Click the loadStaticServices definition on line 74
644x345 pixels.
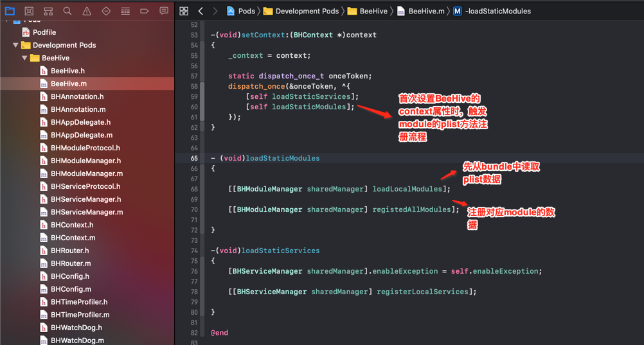tap(280, 251)
